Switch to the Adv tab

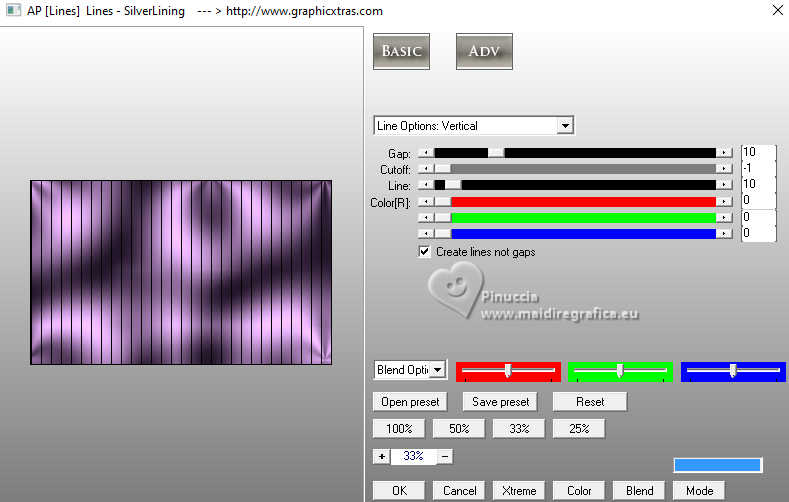point(484,51)
